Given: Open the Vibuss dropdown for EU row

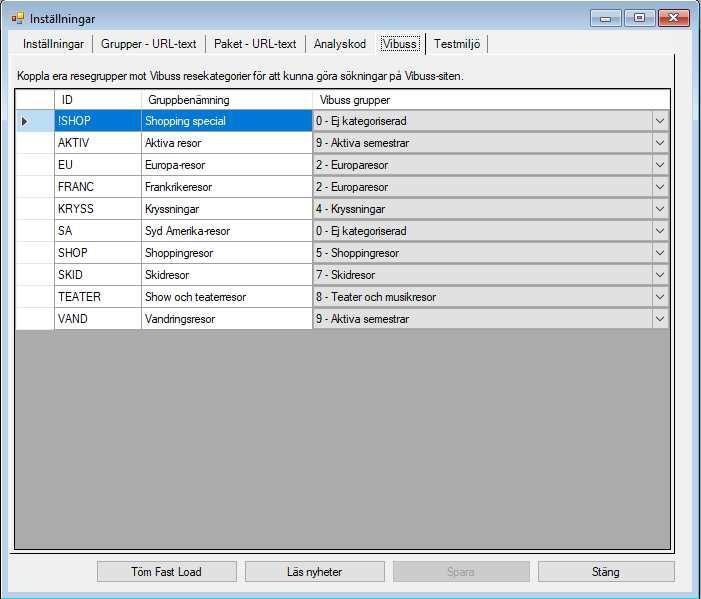Looking at the screenshot, I should point(660,165).
